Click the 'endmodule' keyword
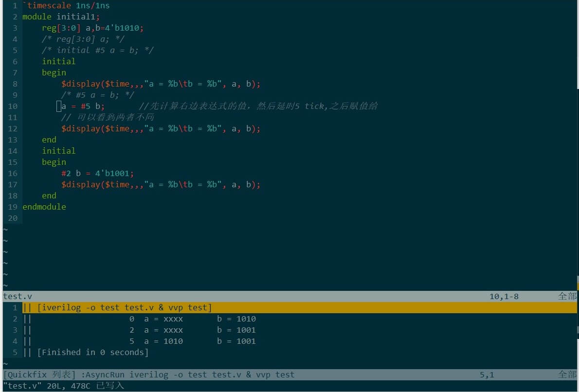579x392 pixels. coord(44,207)
